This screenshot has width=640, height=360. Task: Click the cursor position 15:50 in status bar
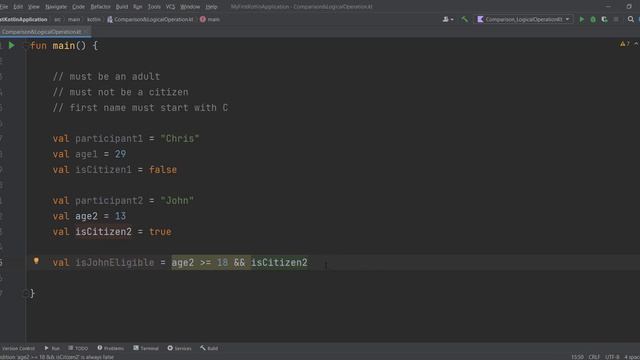coord(577,357)
